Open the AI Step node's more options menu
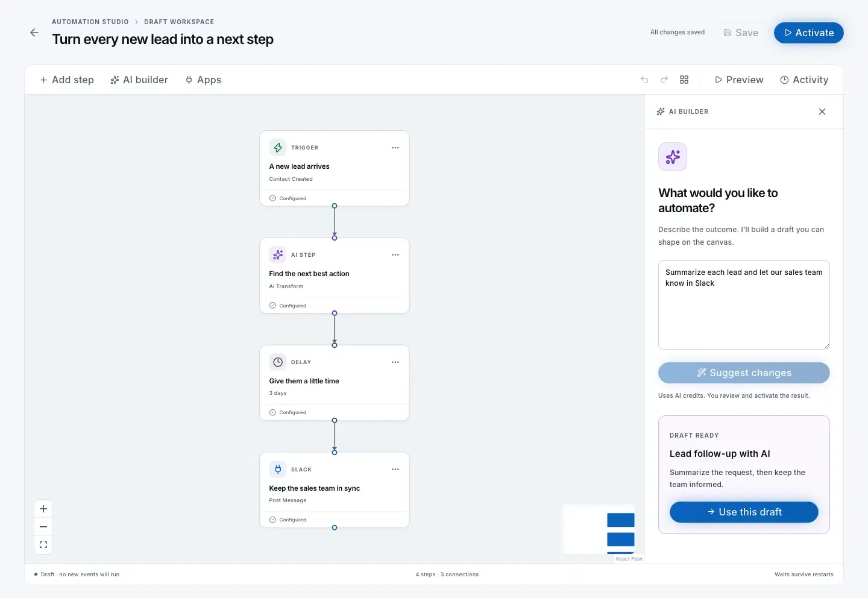The image size is (868, 598). tap(395, 255)
